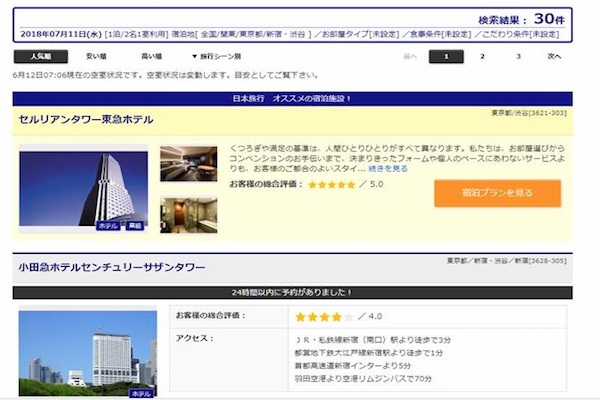Click the five-star rating for Cerulean Tower
Image resolution: width=600 pixels, height=400 pixels.
[x=332, y=185]
